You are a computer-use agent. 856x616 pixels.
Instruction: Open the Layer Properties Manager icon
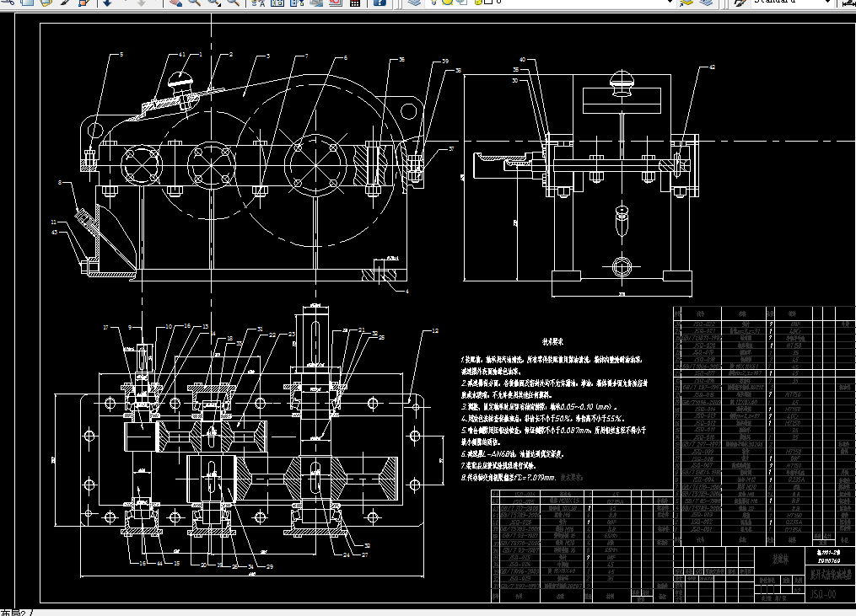click(415, 4)
